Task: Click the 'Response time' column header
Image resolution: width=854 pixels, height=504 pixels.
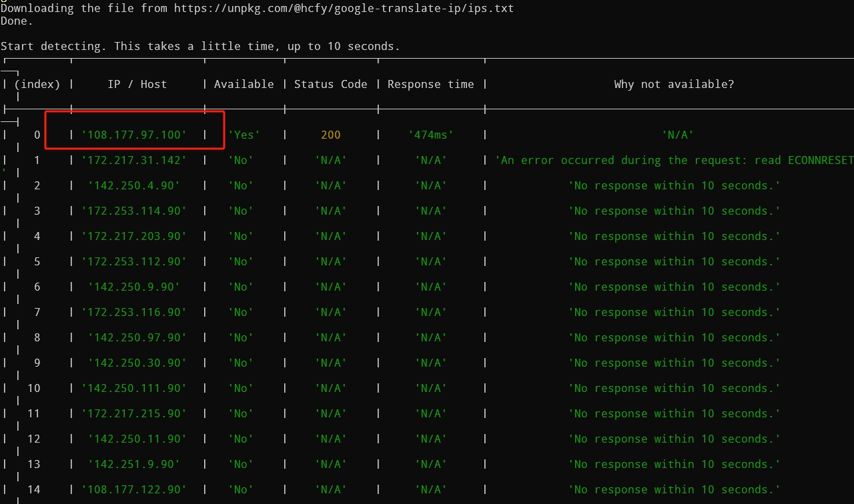Action: click(431, 84)
